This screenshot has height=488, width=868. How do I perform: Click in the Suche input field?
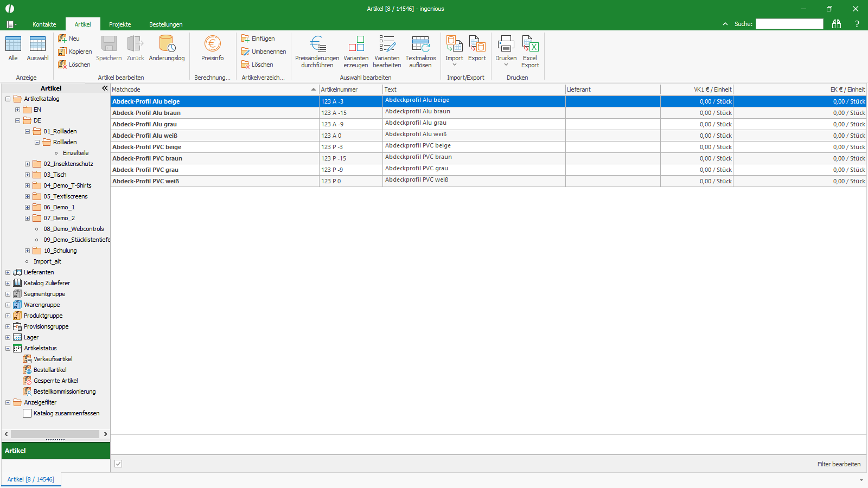coord(789,24)
